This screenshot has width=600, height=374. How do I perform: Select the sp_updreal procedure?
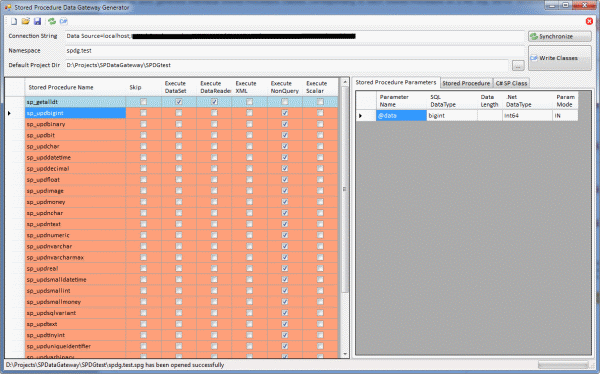[x=75, y=268]
